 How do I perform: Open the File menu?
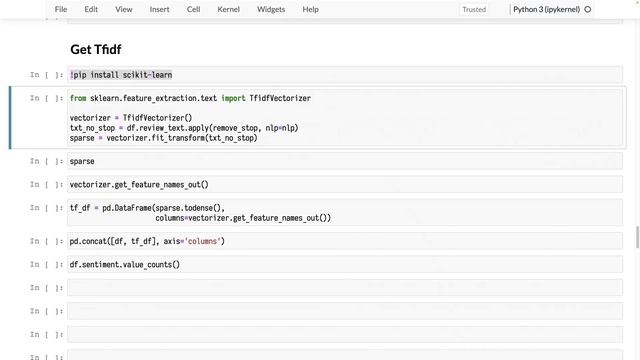tap(61, 9)
